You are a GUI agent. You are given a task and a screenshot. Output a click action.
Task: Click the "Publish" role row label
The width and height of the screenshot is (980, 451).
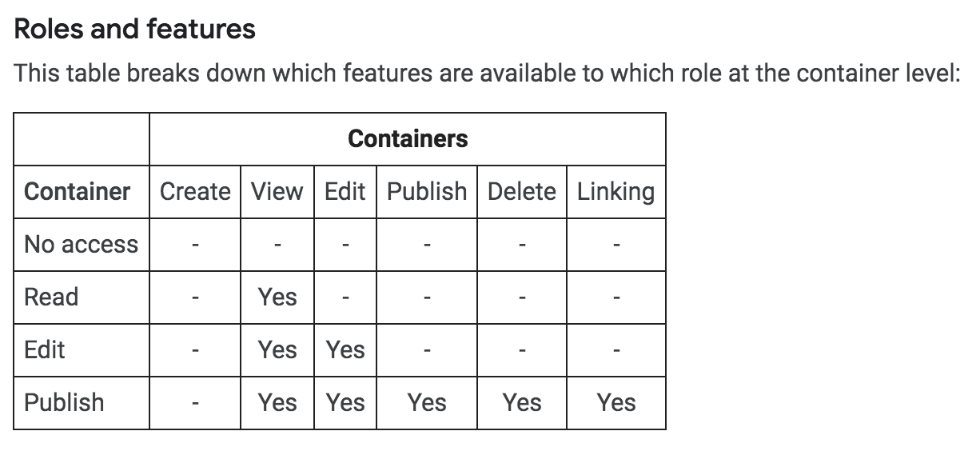(64, 402)
